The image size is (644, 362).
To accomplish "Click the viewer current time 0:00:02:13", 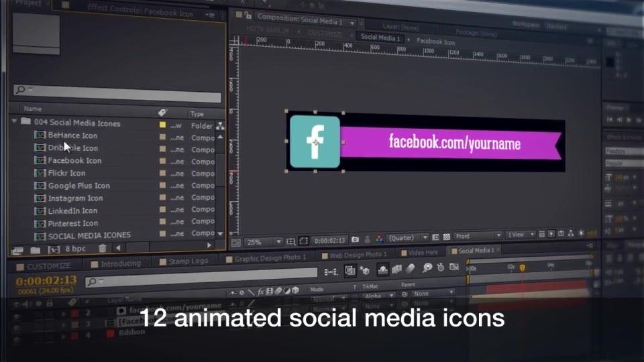I will click(x=330, y=240).
